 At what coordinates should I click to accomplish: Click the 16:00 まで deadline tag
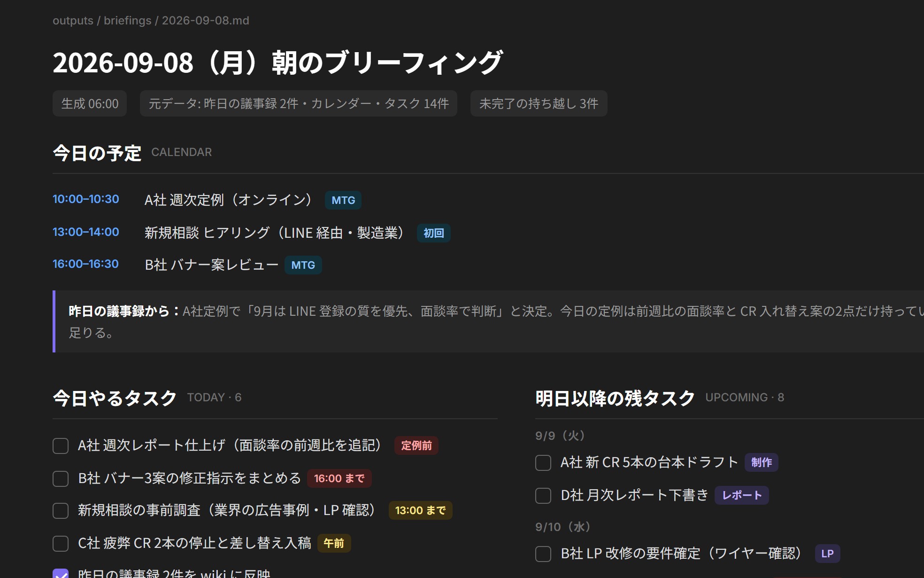pyautogui.click(x=339, y=478)
